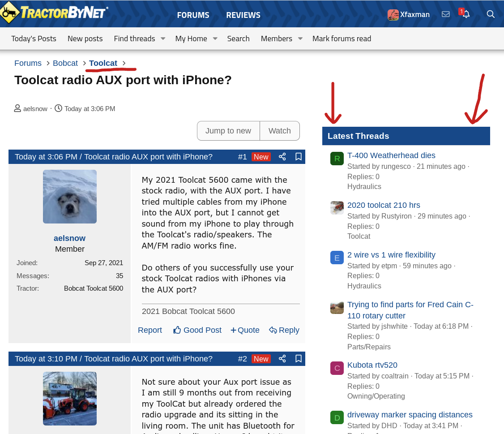Bookmark post #1 using bookmark icon
504x434 pixels.
(299, 157)
